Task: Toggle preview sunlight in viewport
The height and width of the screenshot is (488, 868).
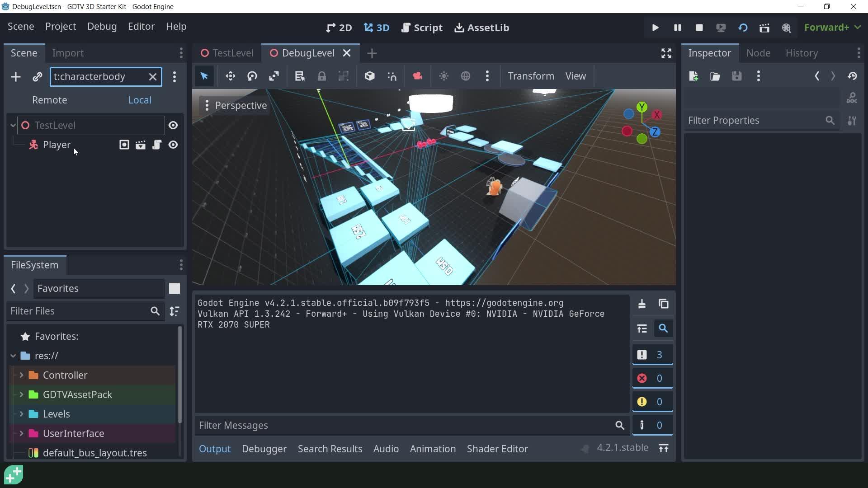Action: [x=444, y=76]
